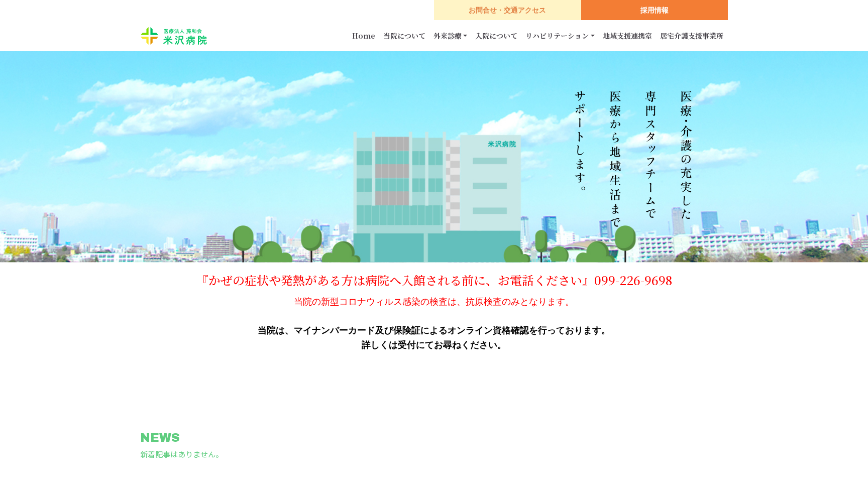This screenshot has height=502, width=868.
Task: Call the phone number 099-226-9698
Action: (x=633, y=281)
